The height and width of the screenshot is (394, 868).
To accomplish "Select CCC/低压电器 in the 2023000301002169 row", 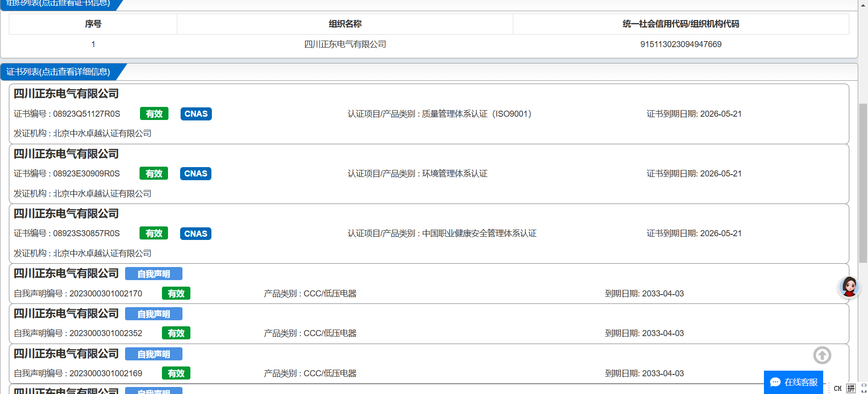I will point(330,373).
